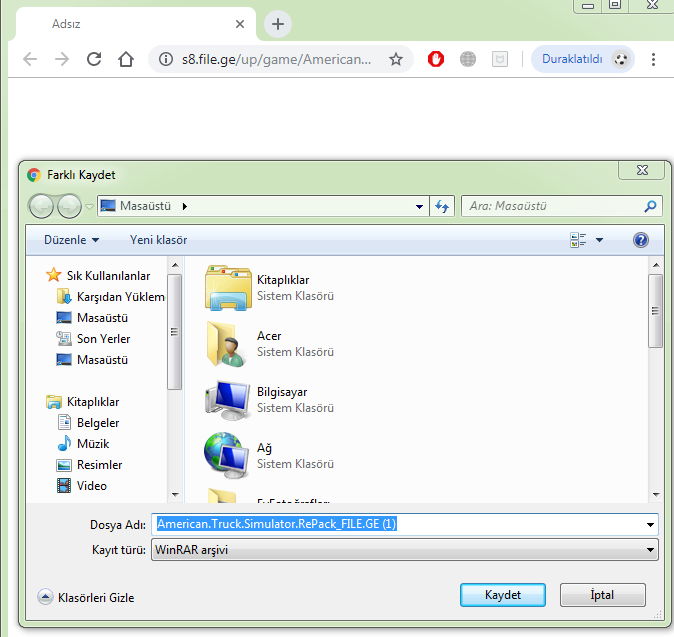Open previous locations dropdown in path bar
The width and height of the screenshot is (674, 637).
click(x=420, y=207)
